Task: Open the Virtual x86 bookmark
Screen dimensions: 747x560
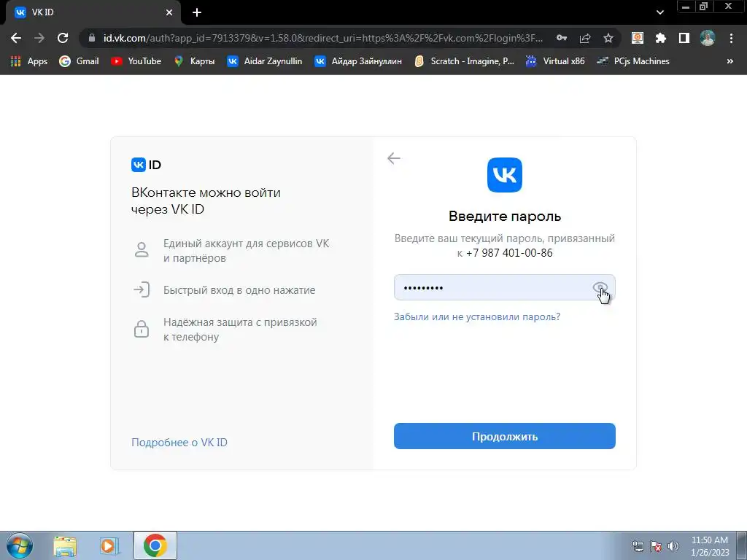Action: coord(555,61)
